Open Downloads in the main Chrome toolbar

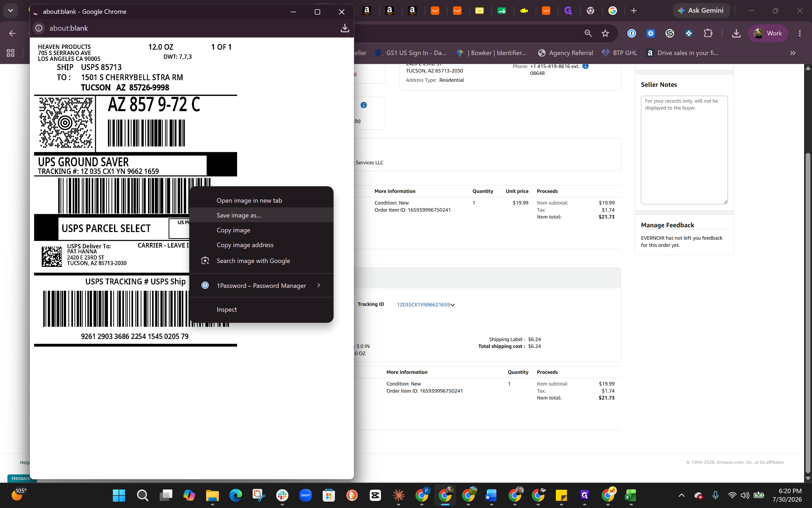point(736,33)
